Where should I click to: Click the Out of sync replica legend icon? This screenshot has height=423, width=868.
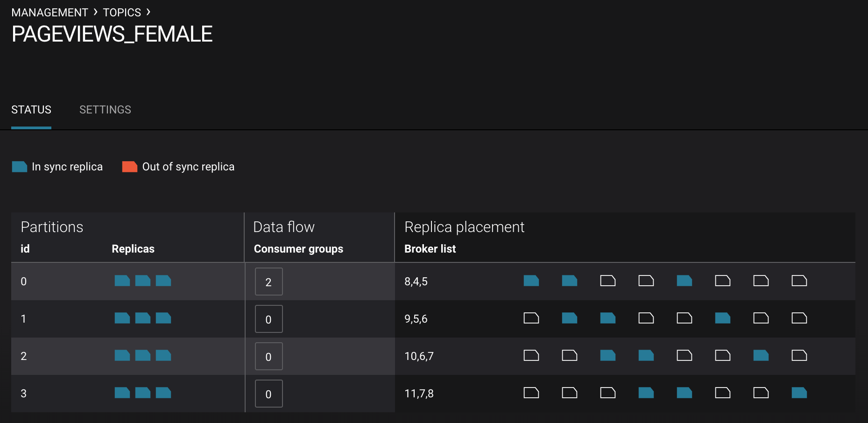130,167
